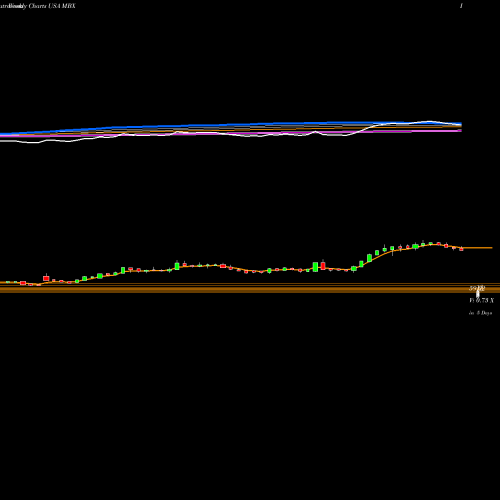This screenshot has width=500, height=500.
Task: Click the peak of the white moving average line
Action: point(429,121)
